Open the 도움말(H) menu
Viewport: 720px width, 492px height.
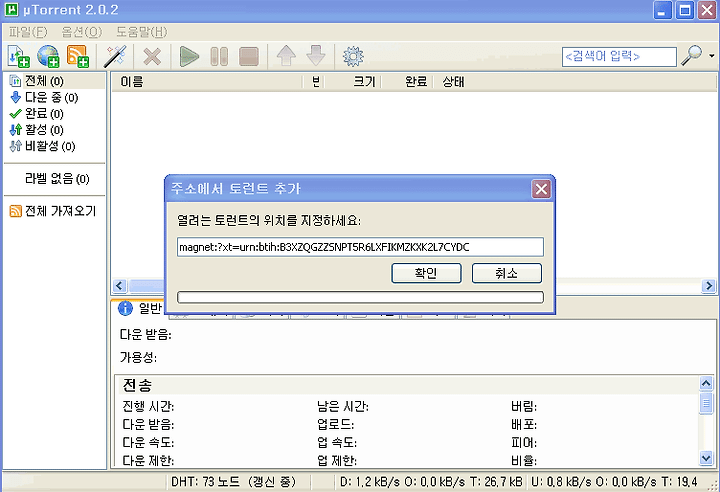[141, 32]
